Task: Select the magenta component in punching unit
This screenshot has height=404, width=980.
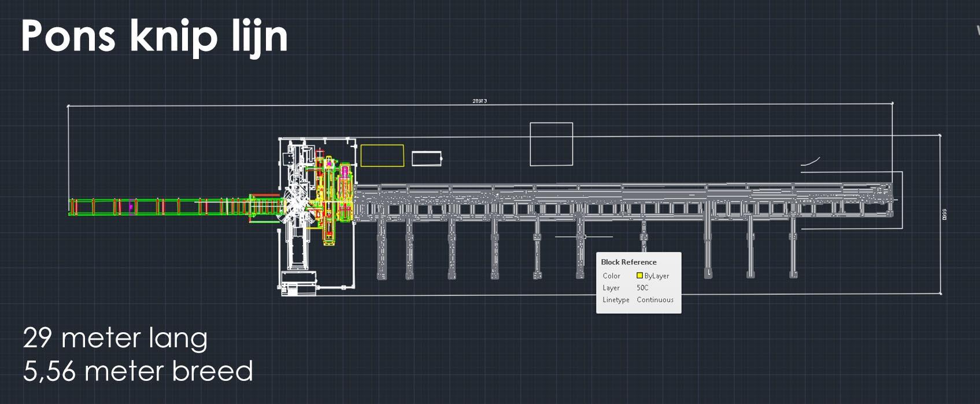Action: [345, 171]
